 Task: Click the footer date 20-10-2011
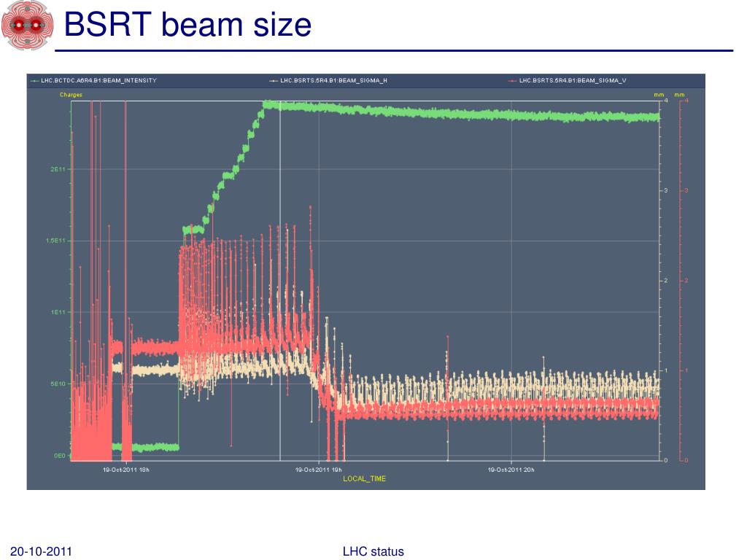point(41,551)
